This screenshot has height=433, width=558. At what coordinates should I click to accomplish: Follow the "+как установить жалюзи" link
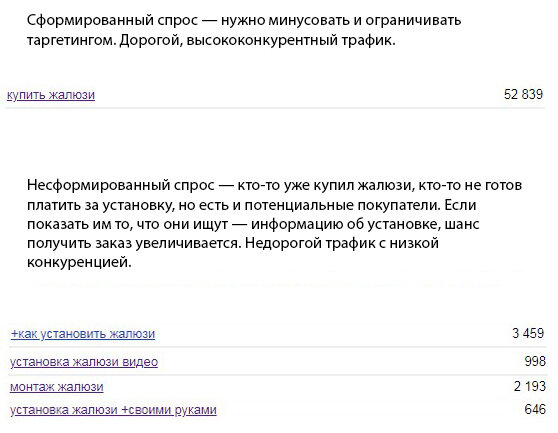[x=83, y=334]
